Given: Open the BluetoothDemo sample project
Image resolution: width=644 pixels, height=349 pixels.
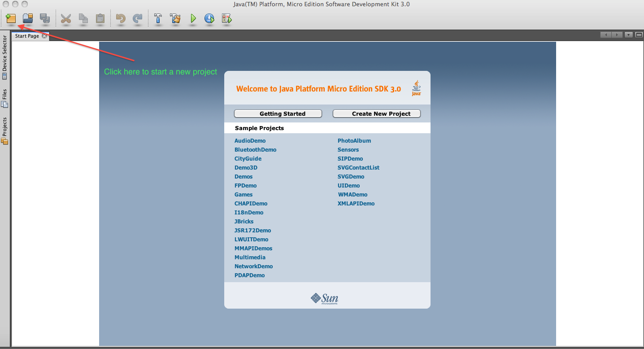Looking at the screenshot, I should tap(255, 149).
